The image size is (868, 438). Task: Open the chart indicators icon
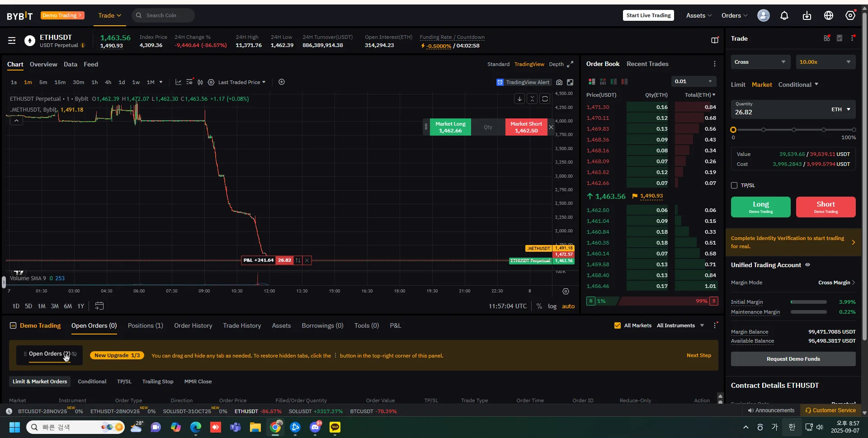(178, 82)
